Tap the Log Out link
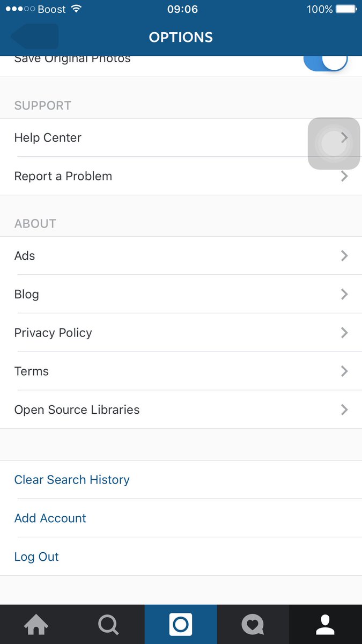The width and height of the screenshot is (362, 644). pos(36,557)
